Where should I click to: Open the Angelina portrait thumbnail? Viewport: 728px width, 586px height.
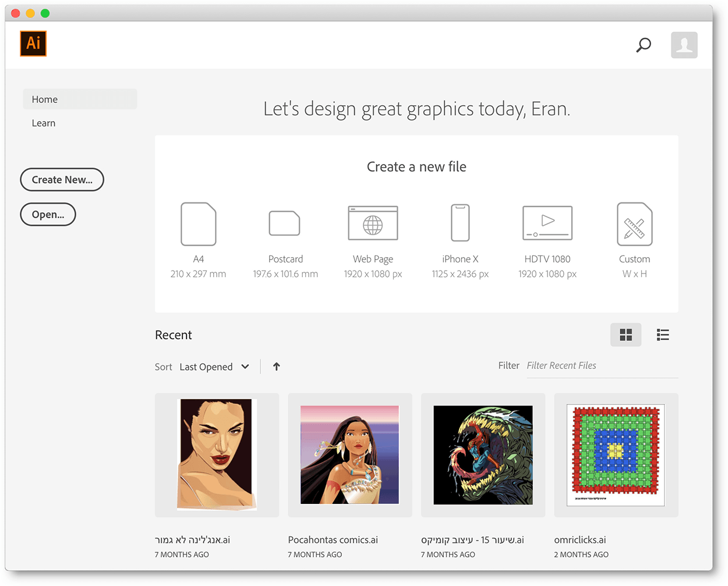(217, 455)
